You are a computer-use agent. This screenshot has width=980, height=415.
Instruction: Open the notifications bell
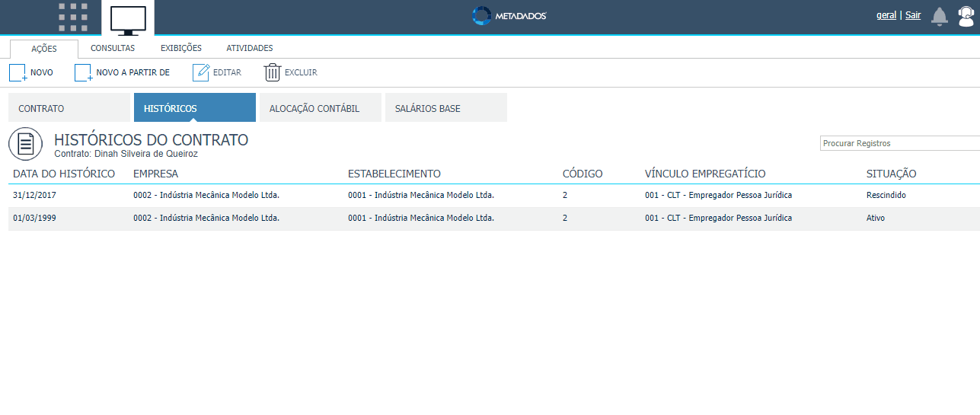point(940,17)
